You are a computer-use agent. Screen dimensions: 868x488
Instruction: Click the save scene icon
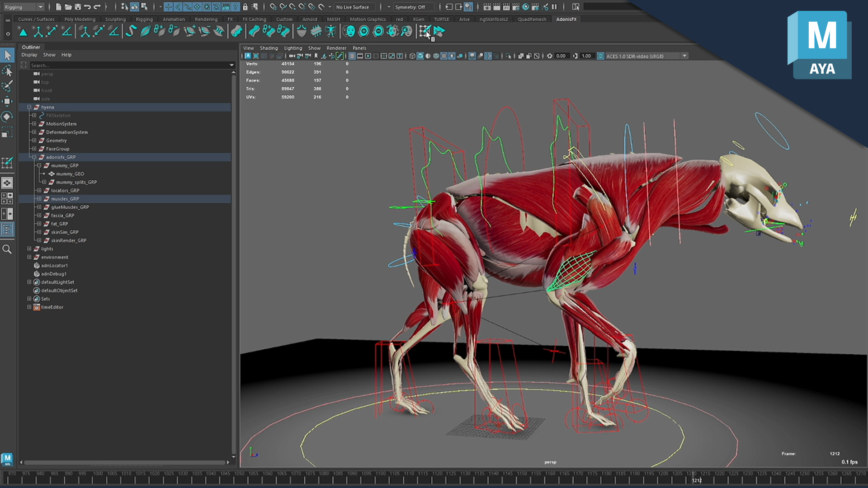pos(78,7)
